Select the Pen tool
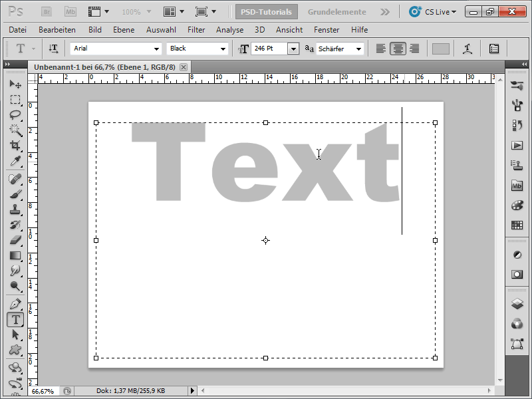 (x=15, y=304)
